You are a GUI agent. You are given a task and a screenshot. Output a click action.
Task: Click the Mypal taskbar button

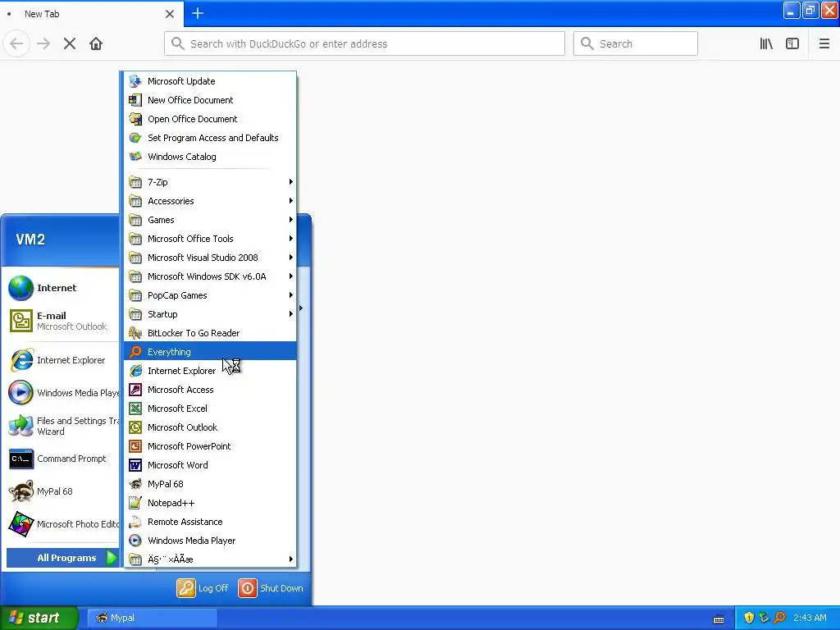pyautogui.click(x=152, y=618)
